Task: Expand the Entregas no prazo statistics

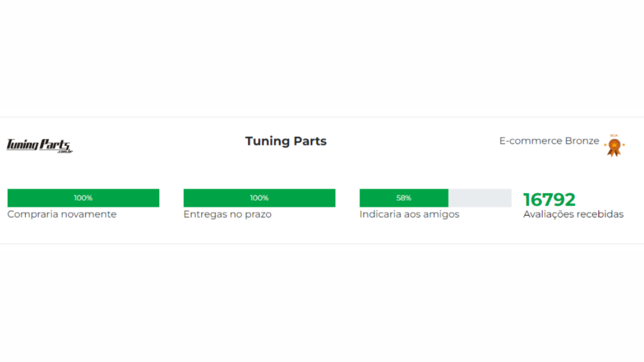Action: click(x=227, y=214)
